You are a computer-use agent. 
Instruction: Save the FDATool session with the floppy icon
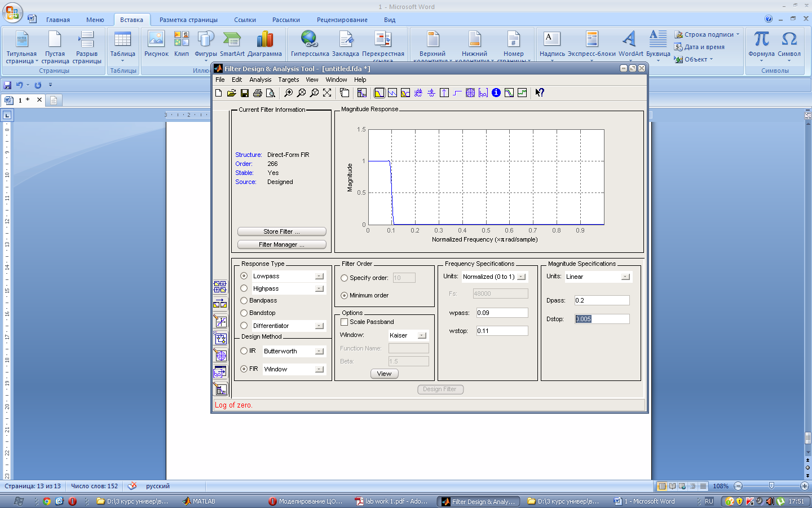point(245,93)
